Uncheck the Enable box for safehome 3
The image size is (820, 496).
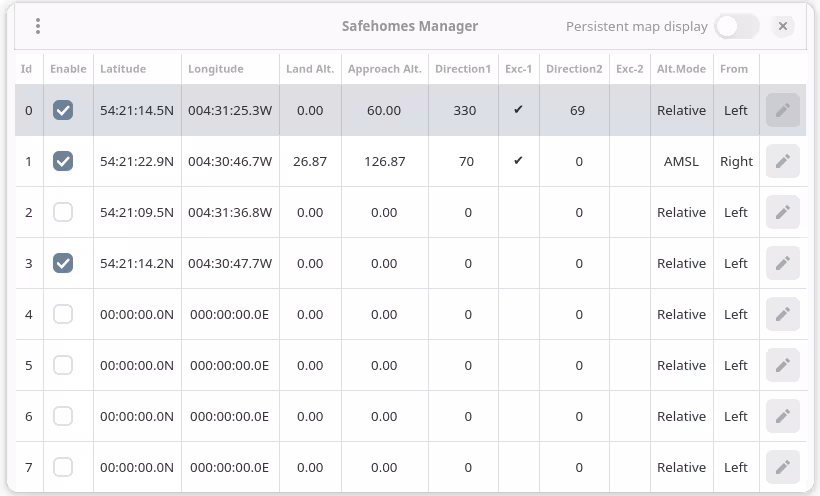(63, 263)
